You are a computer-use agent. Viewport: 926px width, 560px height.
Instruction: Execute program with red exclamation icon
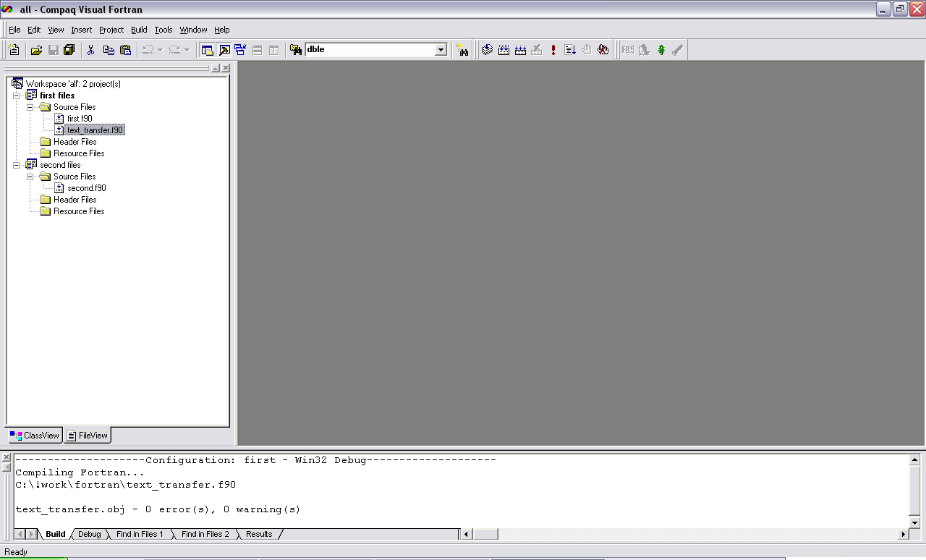tap(553, 50)
